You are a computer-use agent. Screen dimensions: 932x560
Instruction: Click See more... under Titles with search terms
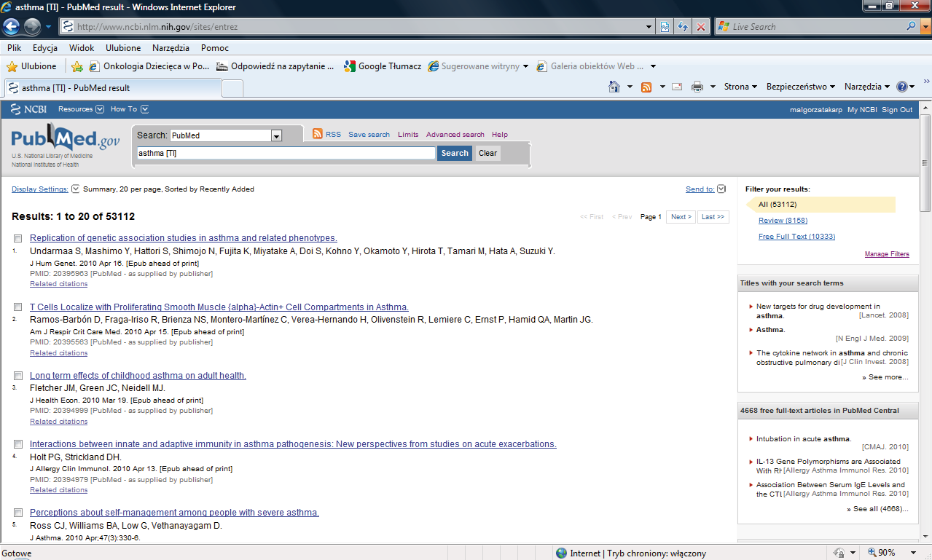pyautogui.click(x=885, y=377)
